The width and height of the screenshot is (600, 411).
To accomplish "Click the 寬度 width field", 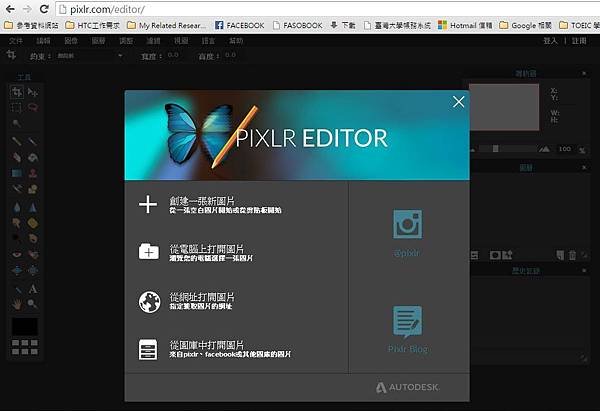I will (173, 55).
